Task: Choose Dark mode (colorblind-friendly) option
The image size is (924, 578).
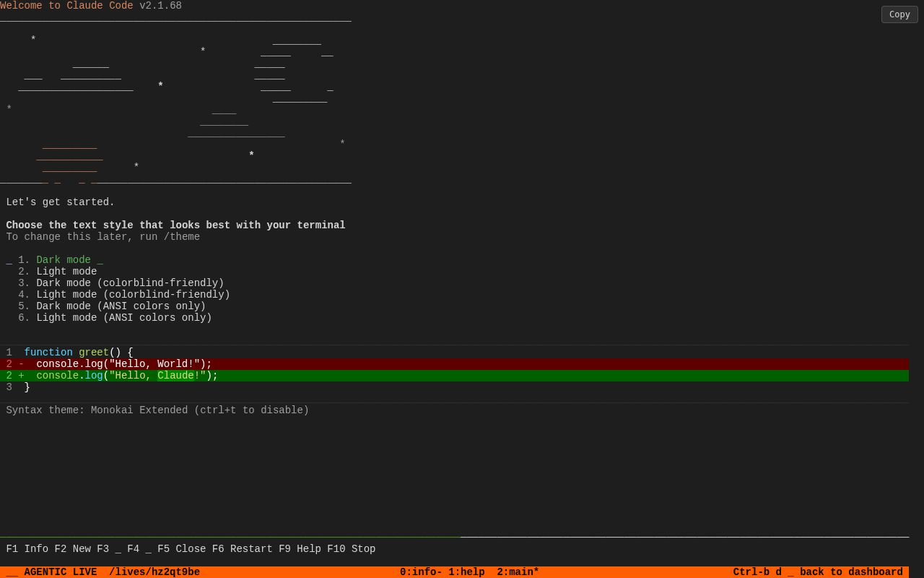Action: [x=130, y=283]
